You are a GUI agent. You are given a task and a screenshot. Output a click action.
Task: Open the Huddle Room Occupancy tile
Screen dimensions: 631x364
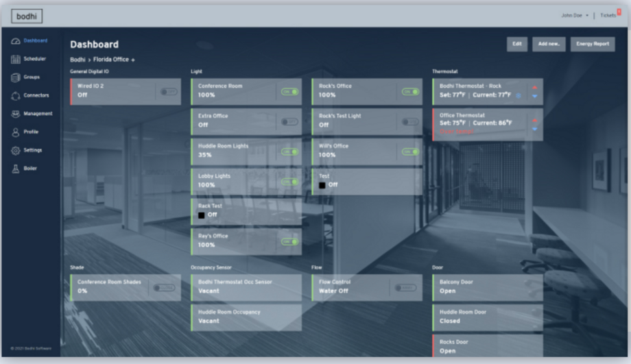[246, 318]
